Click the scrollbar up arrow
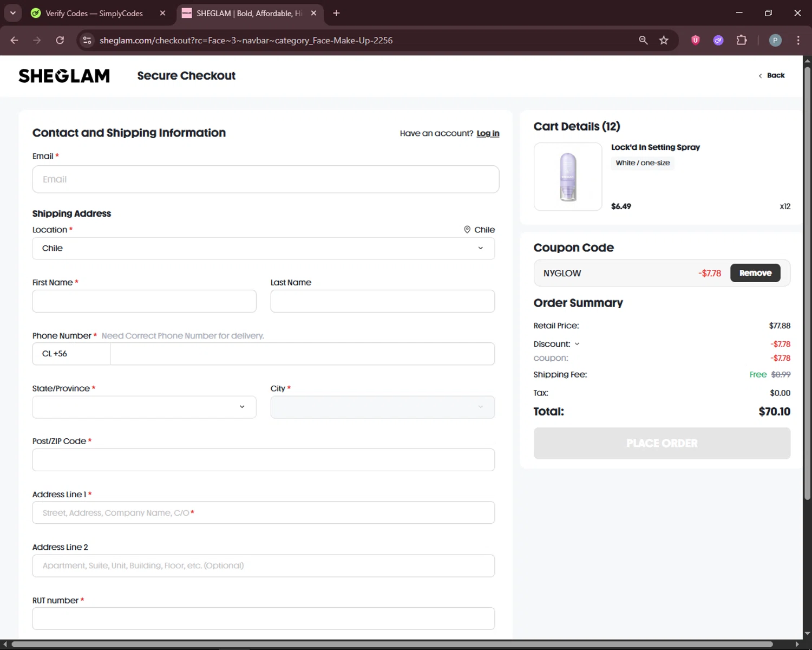 coord(807,60)
